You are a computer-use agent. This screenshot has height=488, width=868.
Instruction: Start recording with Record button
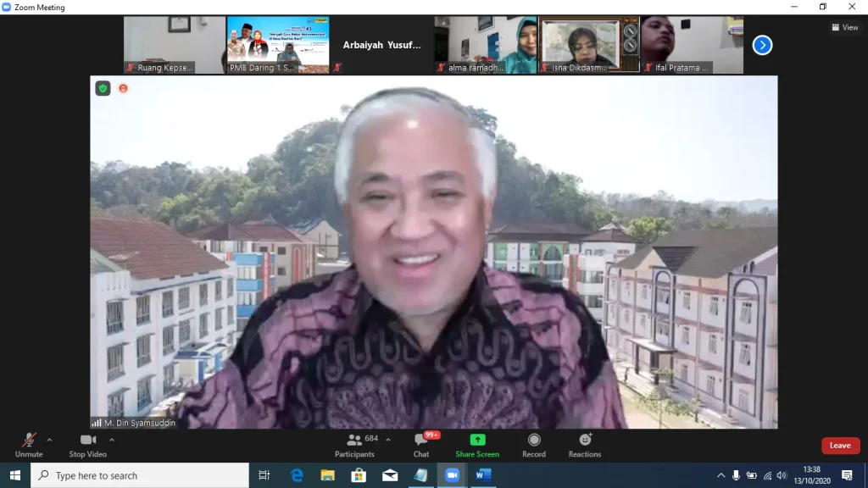coord(534,444)
